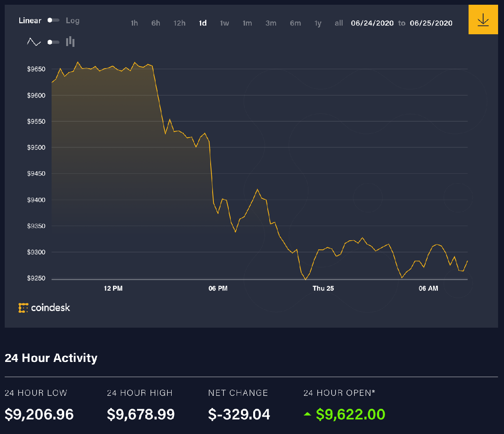Select the 1m time range

[x=247, y=23]
